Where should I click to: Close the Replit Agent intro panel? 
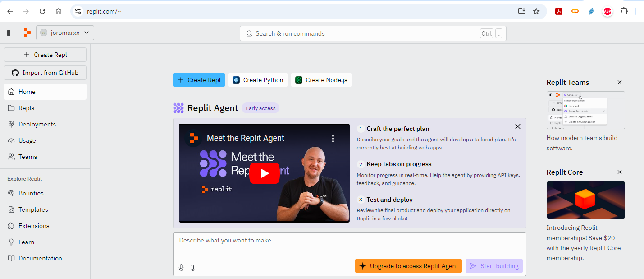click(518, 126)
